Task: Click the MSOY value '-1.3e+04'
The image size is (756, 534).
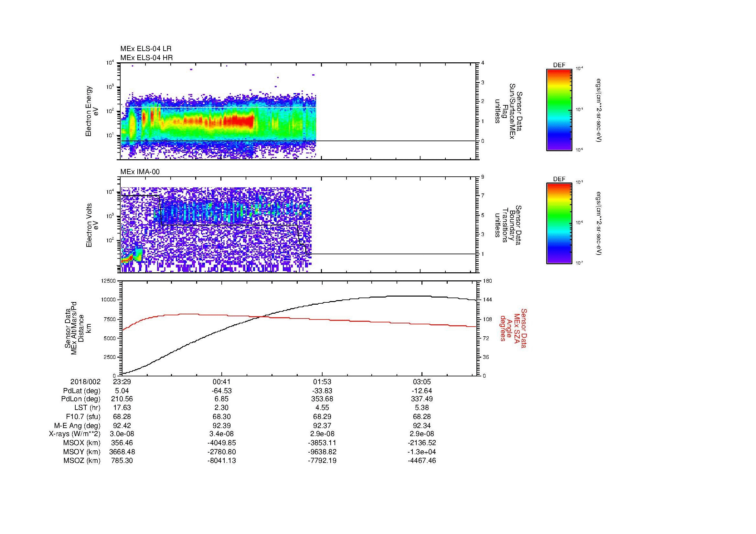Action: [x=422, y=452]
